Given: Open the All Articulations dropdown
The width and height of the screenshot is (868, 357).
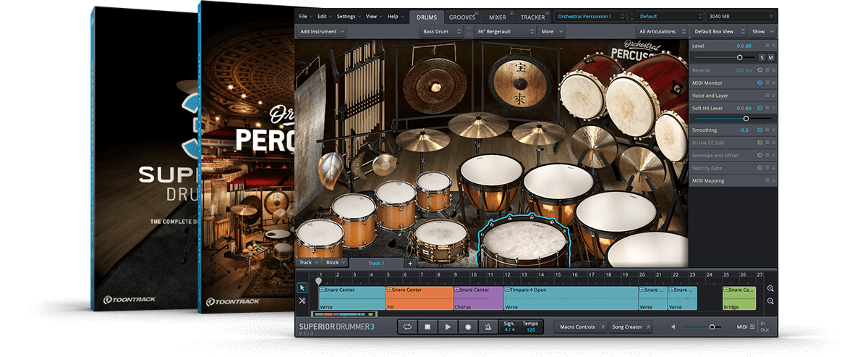Looking at the screenshot, I should coord(662,31).
